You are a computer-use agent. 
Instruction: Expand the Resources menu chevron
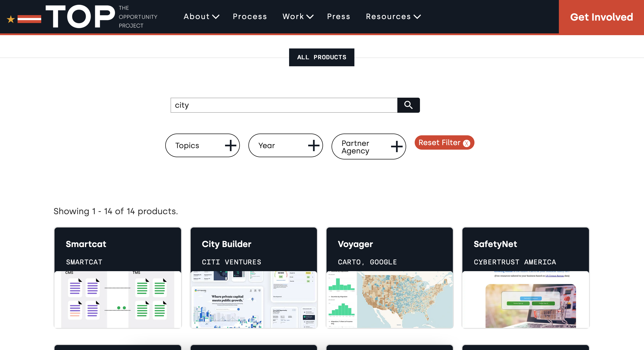click(417, 17)
